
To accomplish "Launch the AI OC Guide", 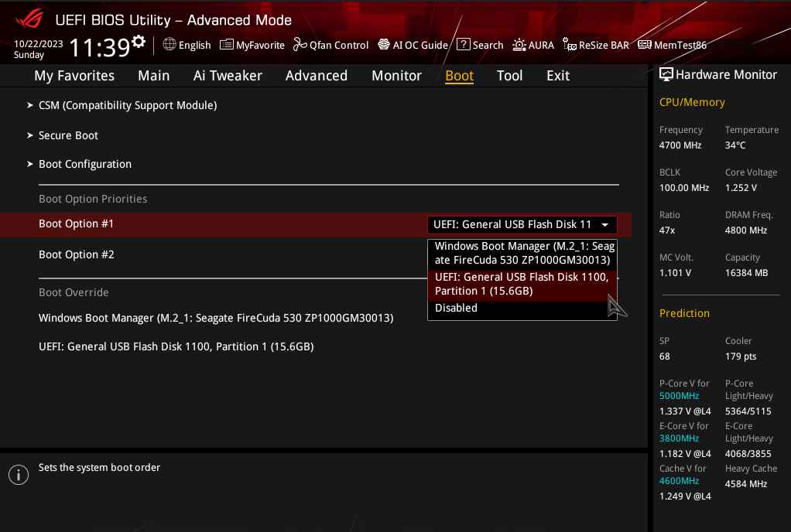I will [413, 45].
